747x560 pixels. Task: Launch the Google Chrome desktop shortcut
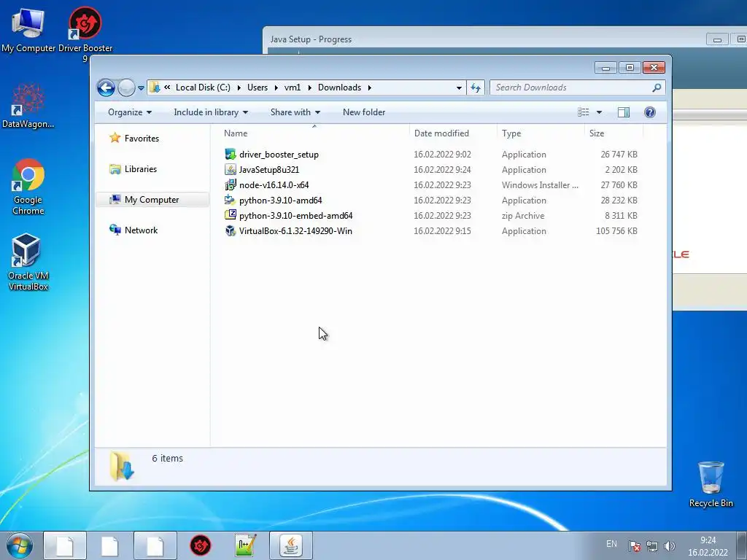pos(28,187)
